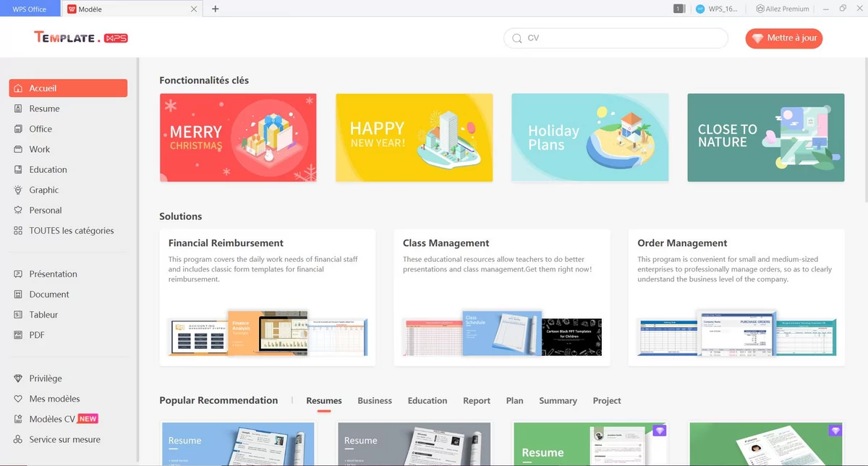Open Modèles CV sidebar icon

tap(18, 419)
